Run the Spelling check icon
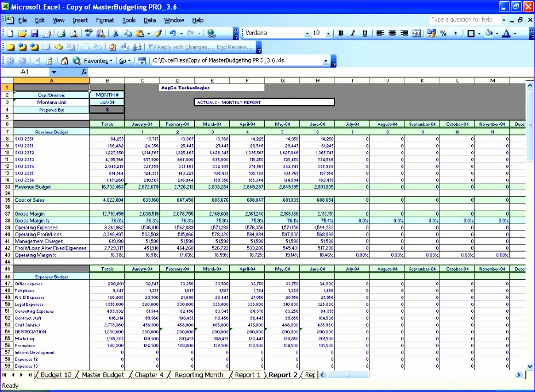Screen dimensions: 535x392 [88, 33]
